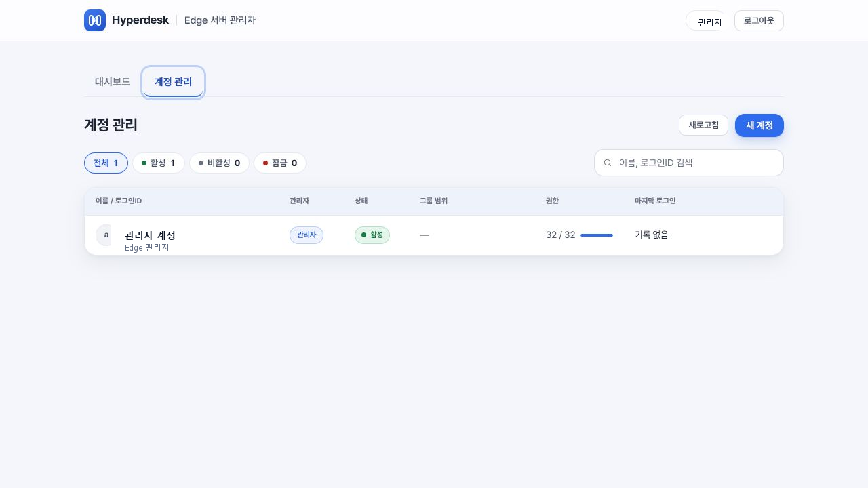Viewport: 868px width, 488px height.
Task: Open the 관리자 계정 row name
Action: tap(150, 235)
